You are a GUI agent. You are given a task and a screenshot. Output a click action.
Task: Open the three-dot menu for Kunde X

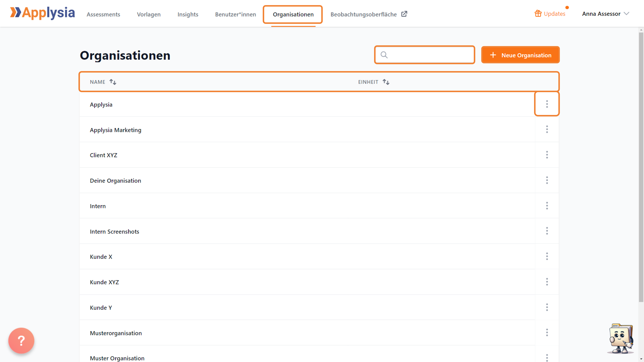point(547,256)
